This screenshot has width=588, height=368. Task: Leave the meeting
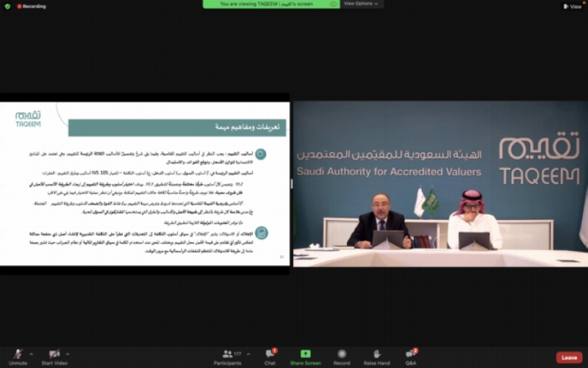point(569,358)
